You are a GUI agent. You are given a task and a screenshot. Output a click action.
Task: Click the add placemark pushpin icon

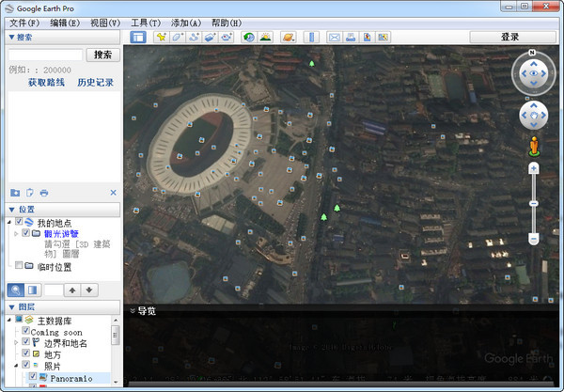[x=161, y=38]
